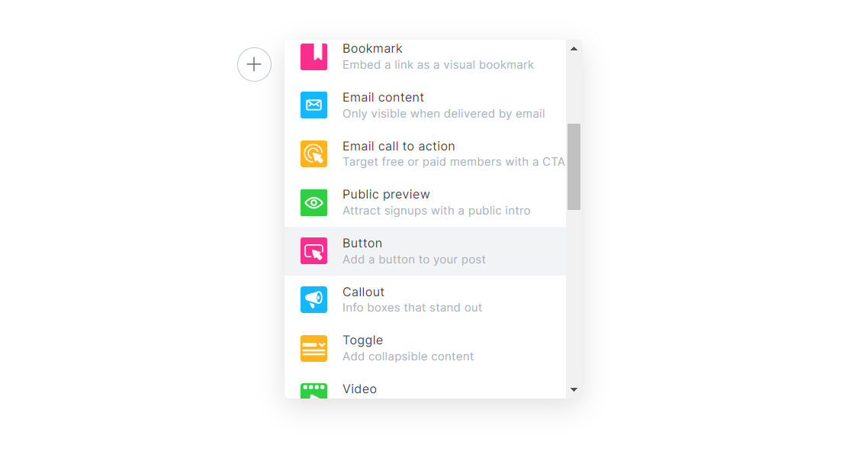Image resolution: width=868 pixels, height=468 pixels.
Task: Click the green Public preview eye icon
Action: point(313,202)
